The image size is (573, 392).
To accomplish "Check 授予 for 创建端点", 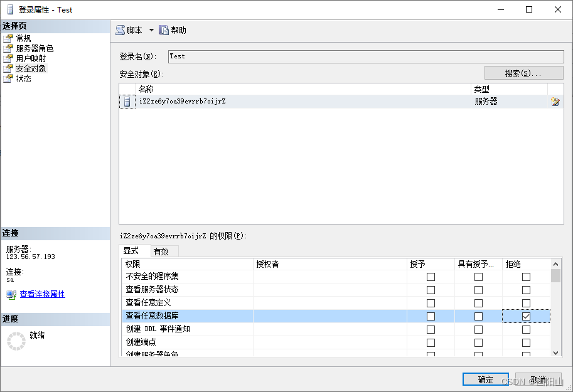I will (x=431, y=342).
